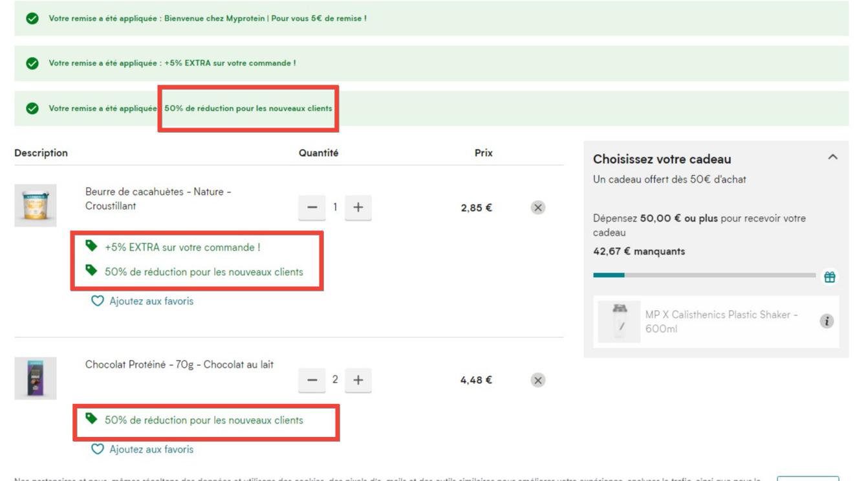Collapse the Choisissez votre cadeau panel
The height and width of the screenshot is (481, 868).
point(832,157)
